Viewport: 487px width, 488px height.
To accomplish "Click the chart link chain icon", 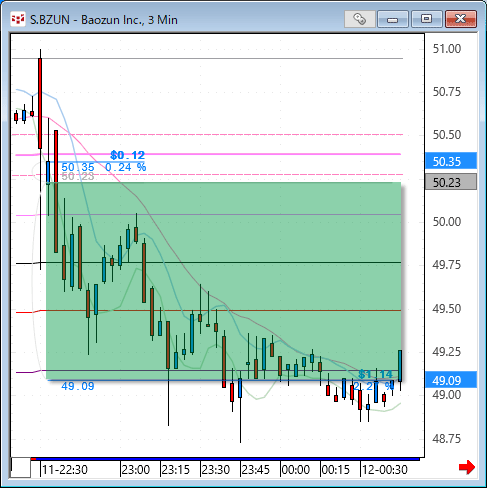I will [x=359, y=19].
